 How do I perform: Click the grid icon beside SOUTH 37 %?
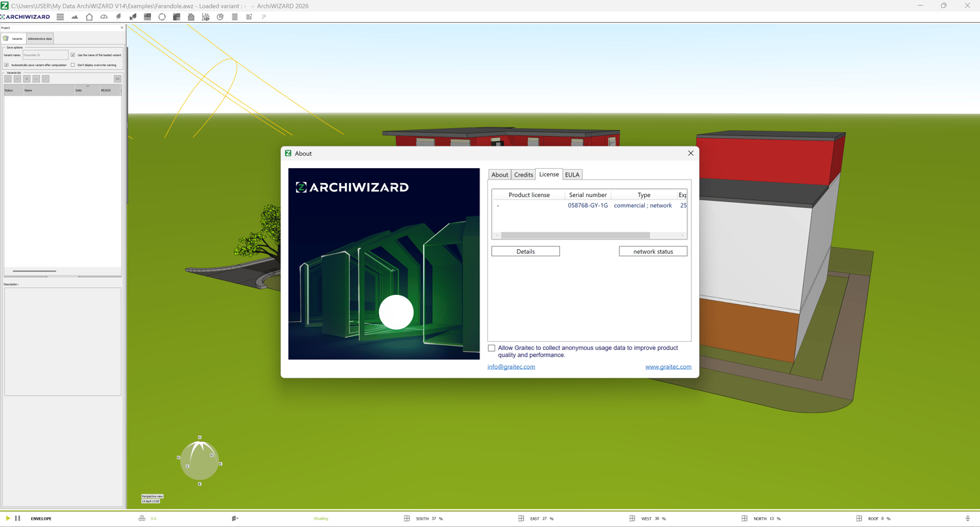tap(407, 518)
